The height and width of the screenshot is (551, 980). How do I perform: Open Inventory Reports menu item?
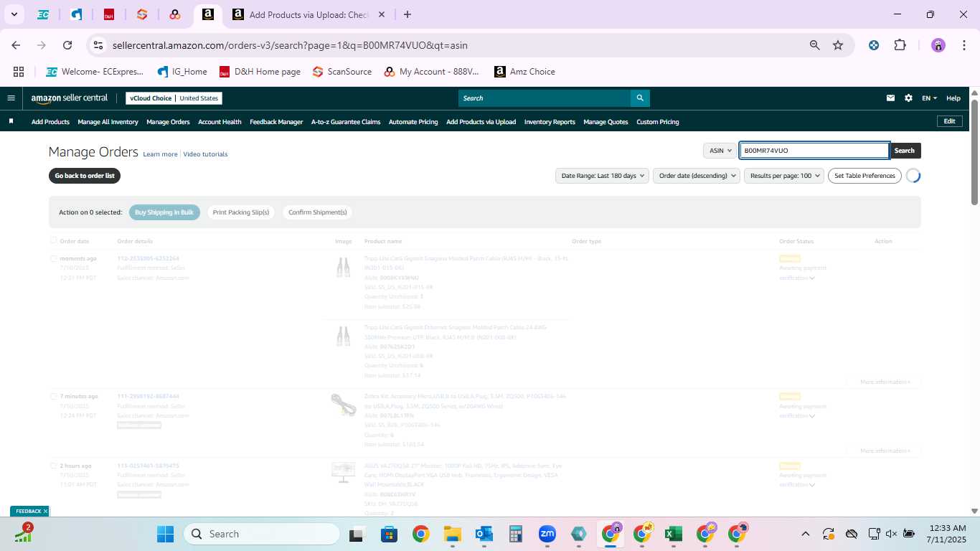click(x=550, y=122)
